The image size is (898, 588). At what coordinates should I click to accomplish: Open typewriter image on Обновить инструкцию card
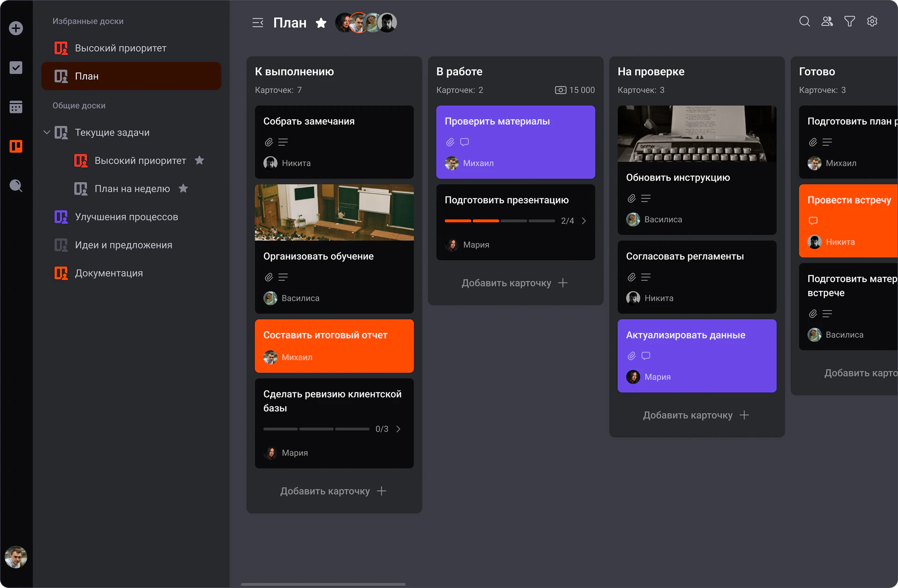tap(697, 134)
